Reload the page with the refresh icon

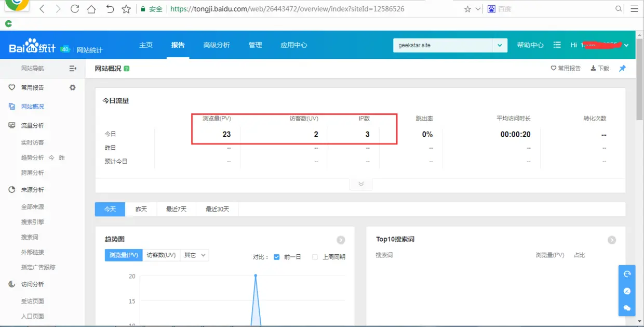tap(75, 9)
